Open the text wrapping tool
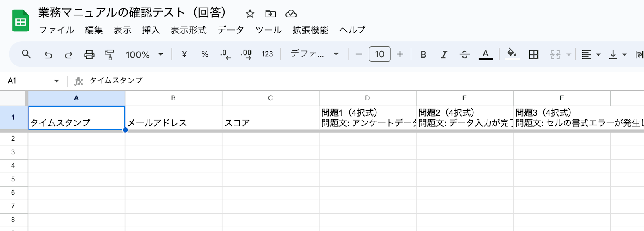The height and width of the screenshot is (231, 644). pos(639,54)
